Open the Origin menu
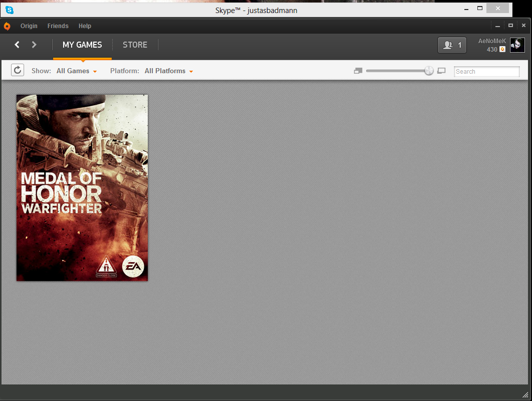532x401 pixels. click(29, 26)
